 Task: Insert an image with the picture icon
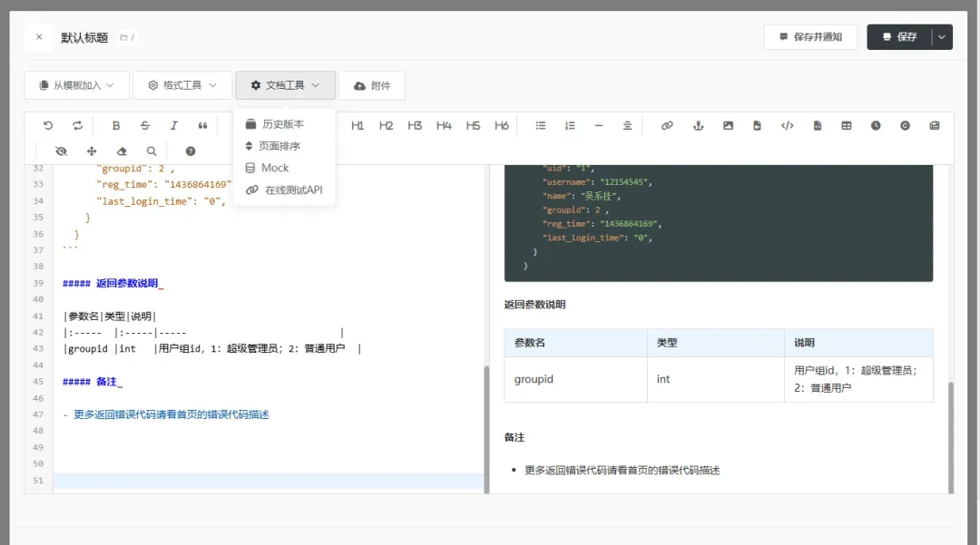pos(728,126)
